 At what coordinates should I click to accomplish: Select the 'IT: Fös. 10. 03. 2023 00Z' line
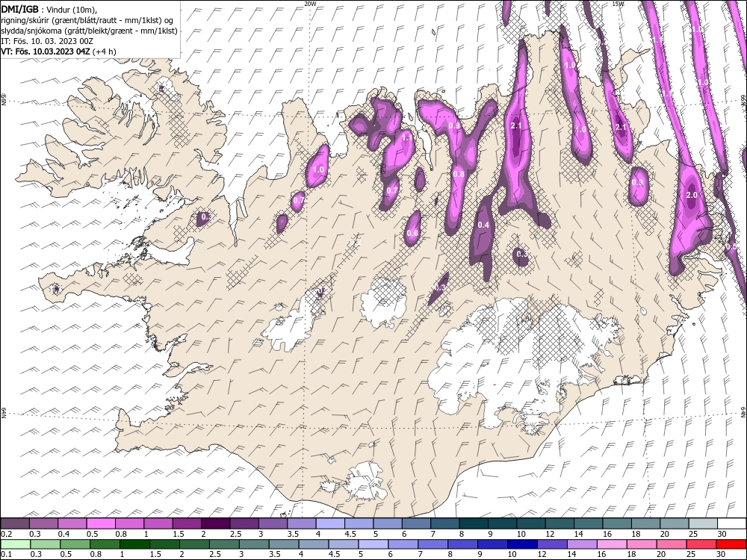46,41
